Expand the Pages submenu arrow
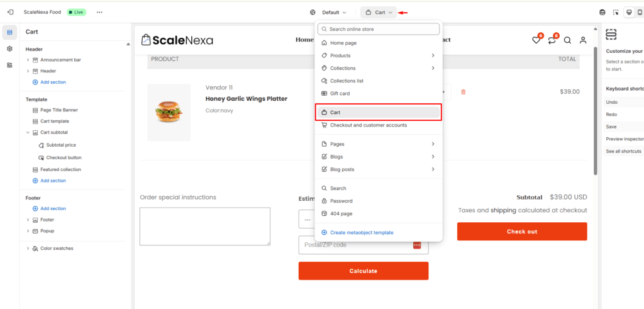This screenshot has width=644, height=309. (433, 144)
